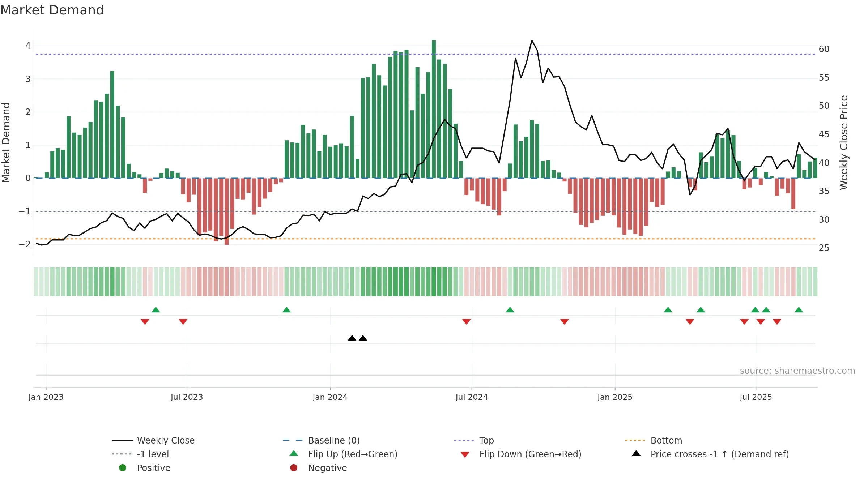Screen dimensions: 868x488
Task: Click the lowest red demand bar near -2
Action: pos(227,211)
